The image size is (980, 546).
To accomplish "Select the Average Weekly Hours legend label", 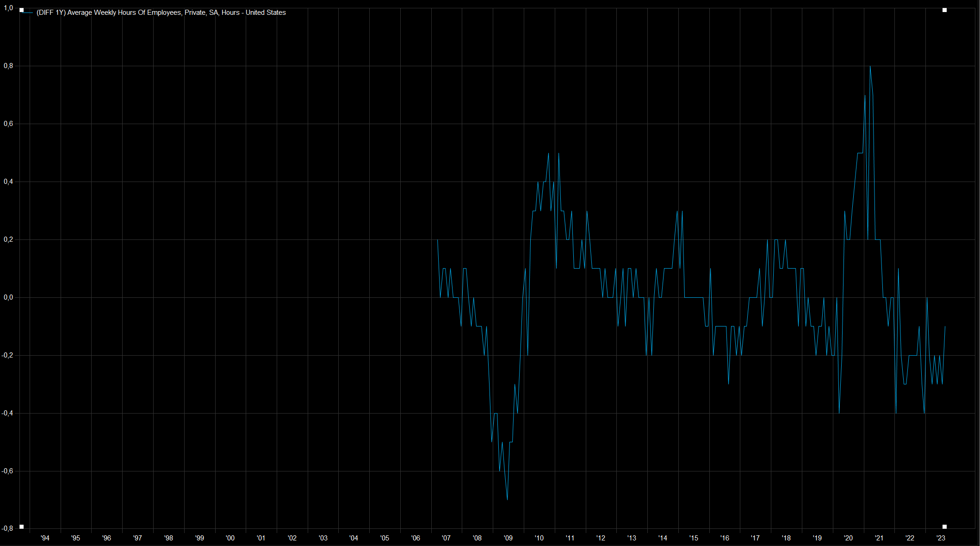I will point(161,13).
